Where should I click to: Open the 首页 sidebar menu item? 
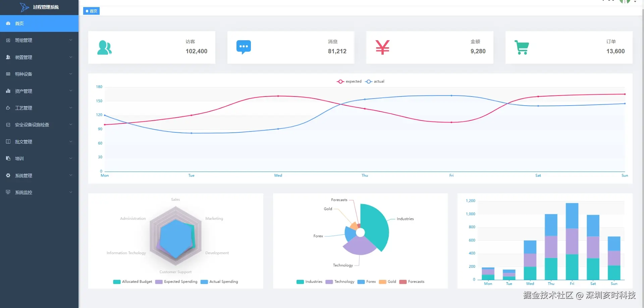point(39,23)
